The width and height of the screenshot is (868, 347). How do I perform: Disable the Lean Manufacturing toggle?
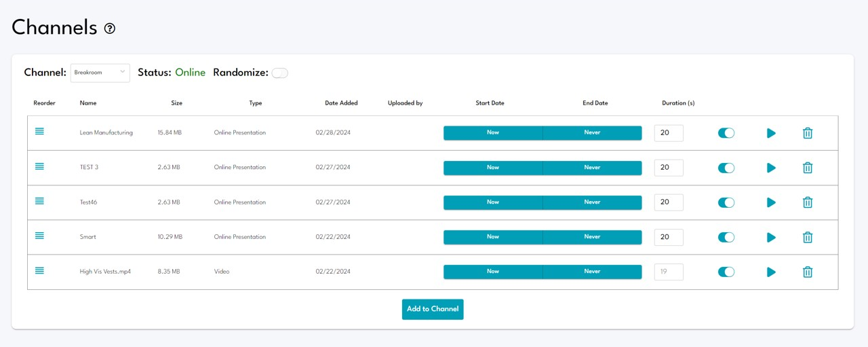coord(726,133)
